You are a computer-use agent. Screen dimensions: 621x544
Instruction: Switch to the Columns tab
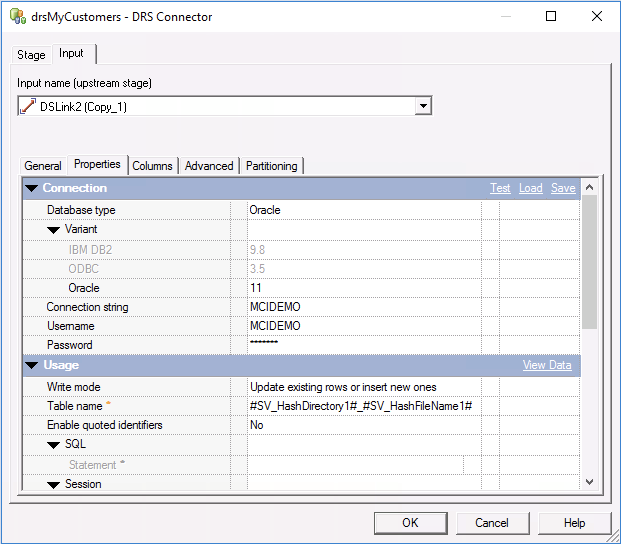[152, 166]
